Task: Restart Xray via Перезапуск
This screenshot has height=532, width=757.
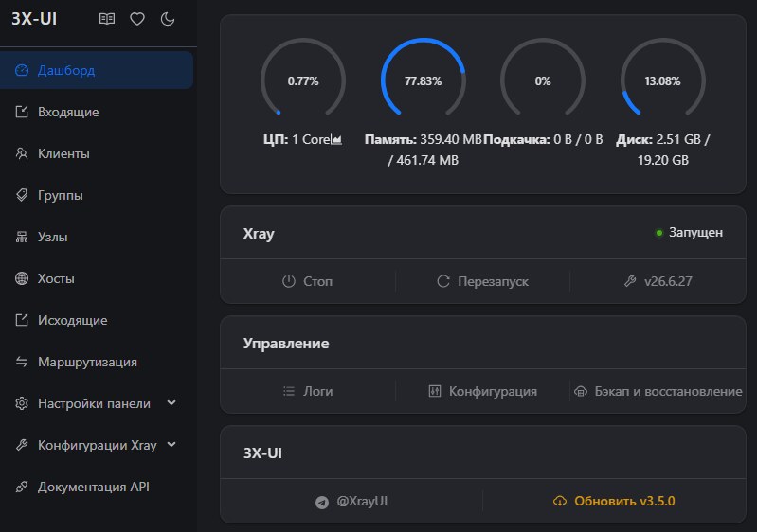Action: 483,281
